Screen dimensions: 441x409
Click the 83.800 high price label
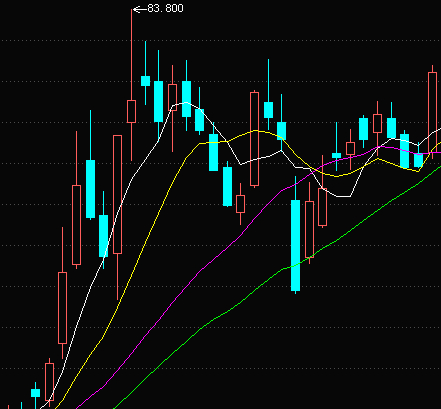165,8
